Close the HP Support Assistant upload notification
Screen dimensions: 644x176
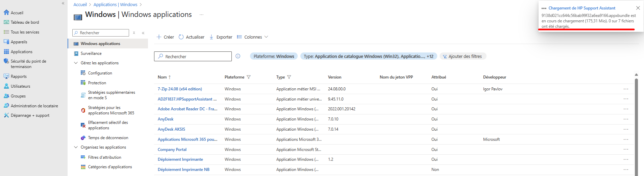point(638,8)
